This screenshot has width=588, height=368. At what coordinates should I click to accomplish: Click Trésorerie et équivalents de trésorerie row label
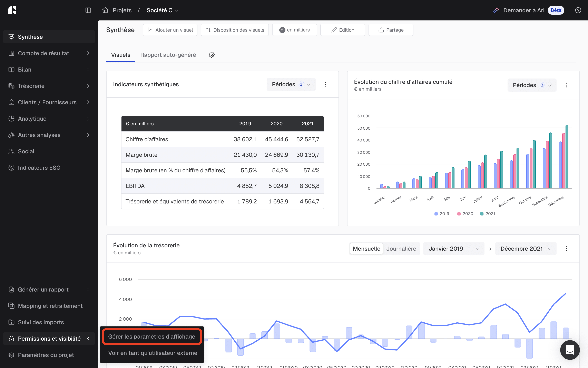[x=174, y=202]
